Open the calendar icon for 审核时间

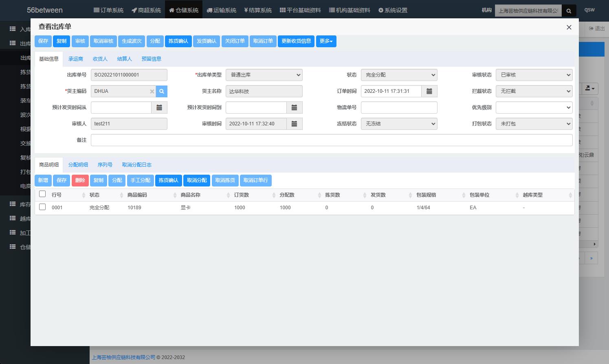294,124
